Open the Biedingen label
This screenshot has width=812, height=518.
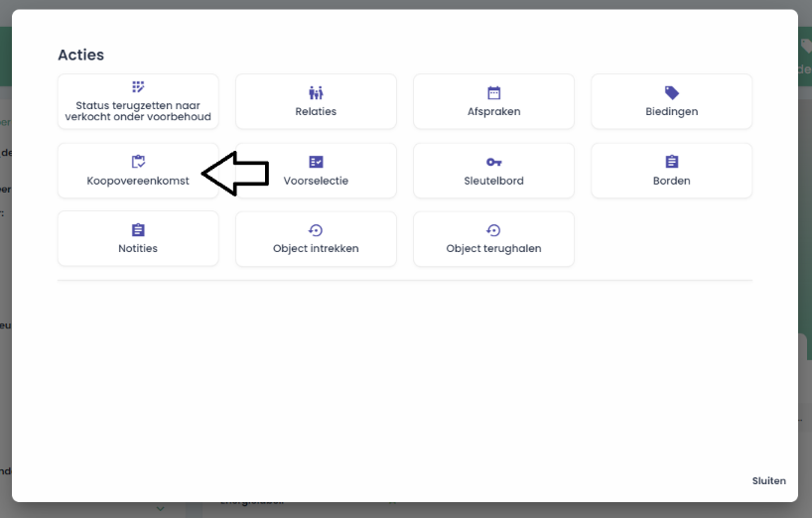672,112
